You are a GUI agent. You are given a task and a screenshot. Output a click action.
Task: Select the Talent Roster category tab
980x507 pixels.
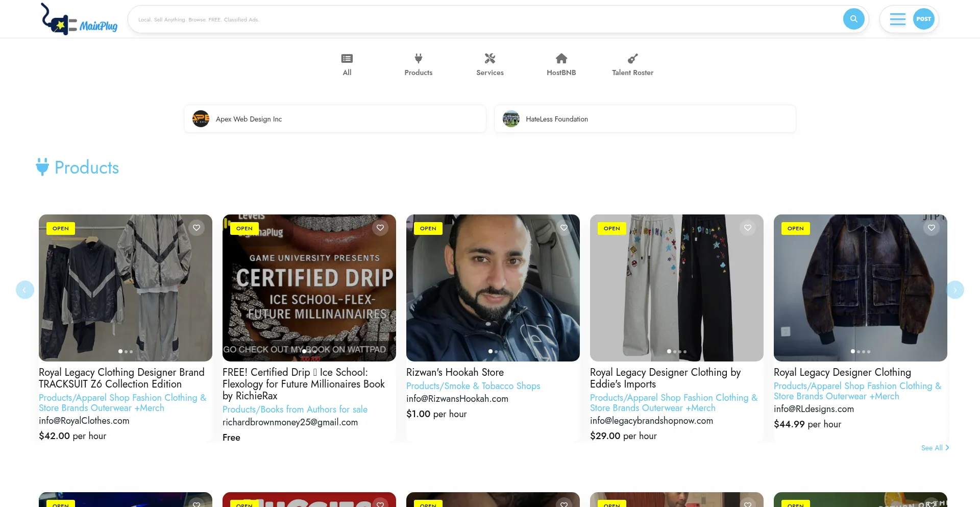click(633, 65)
